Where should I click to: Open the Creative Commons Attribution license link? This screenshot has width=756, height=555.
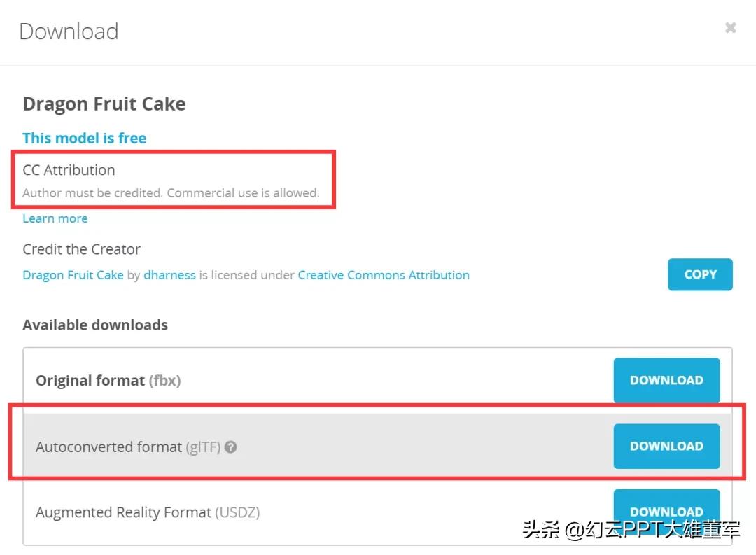[x=384, y=274]
